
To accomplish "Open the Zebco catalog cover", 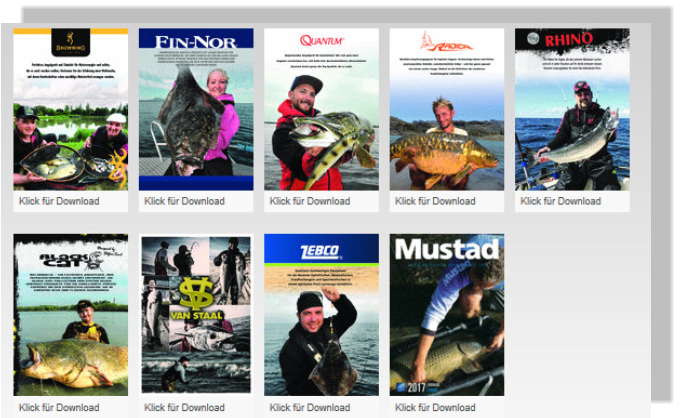I will (321, 315).
